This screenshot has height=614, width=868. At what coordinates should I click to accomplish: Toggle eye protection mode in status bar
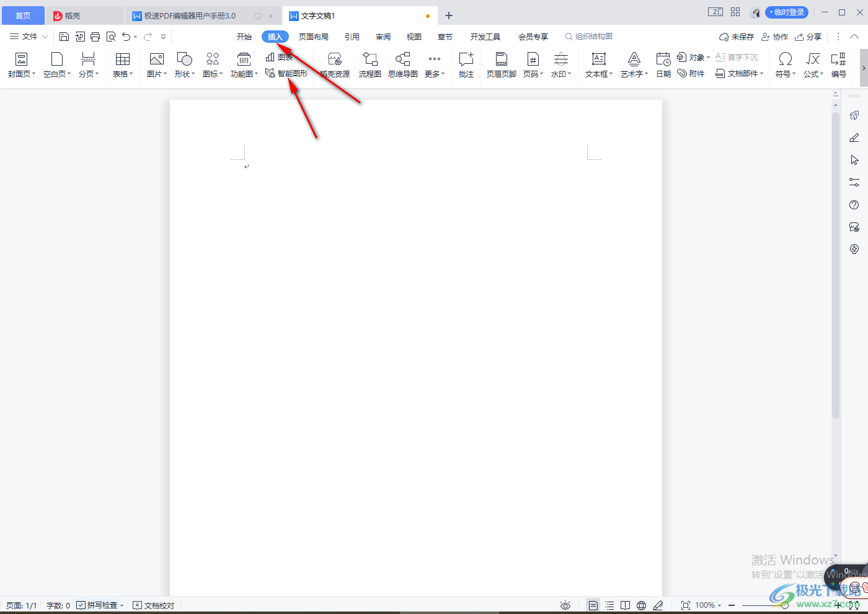click(x=565, y=605)
